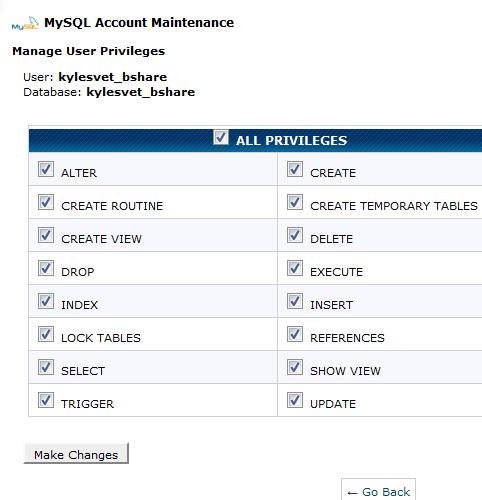Uncheck the TRIGGER privilege checkbox

(46, 400)
